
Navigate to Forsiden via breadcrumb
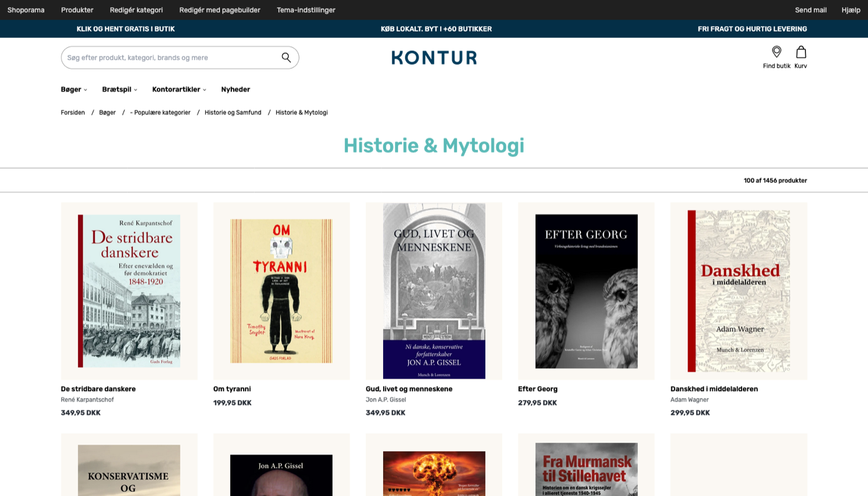[73, 112]
